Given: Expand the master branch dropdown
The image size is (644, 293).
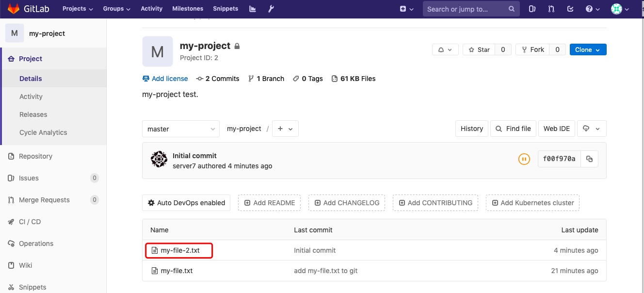Looking at the screenshot, I should tap(180, 129).
